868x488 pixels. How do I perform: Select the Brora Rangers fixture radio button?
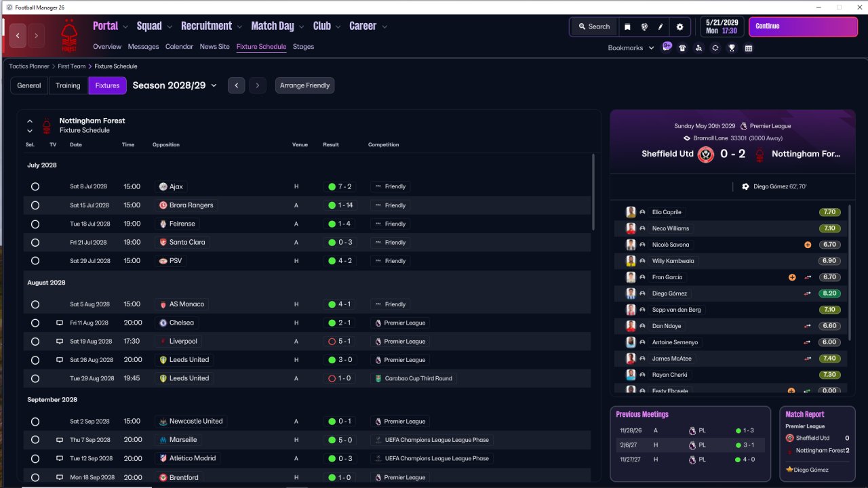tap(35, 205)
